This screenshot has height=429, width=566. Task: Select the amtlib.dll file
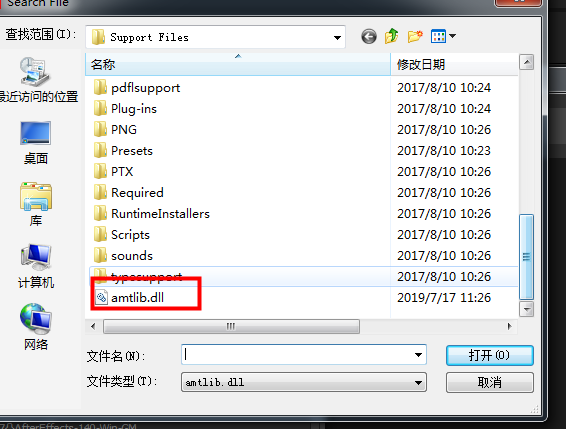coord(138,298)
